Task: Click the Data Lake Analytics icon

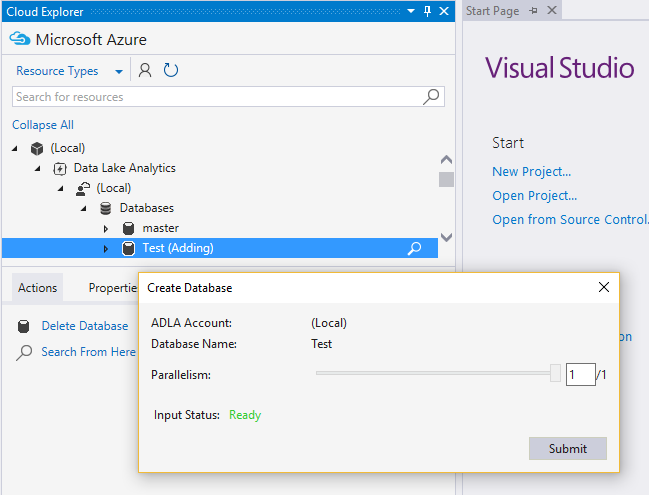Action: 60,168
